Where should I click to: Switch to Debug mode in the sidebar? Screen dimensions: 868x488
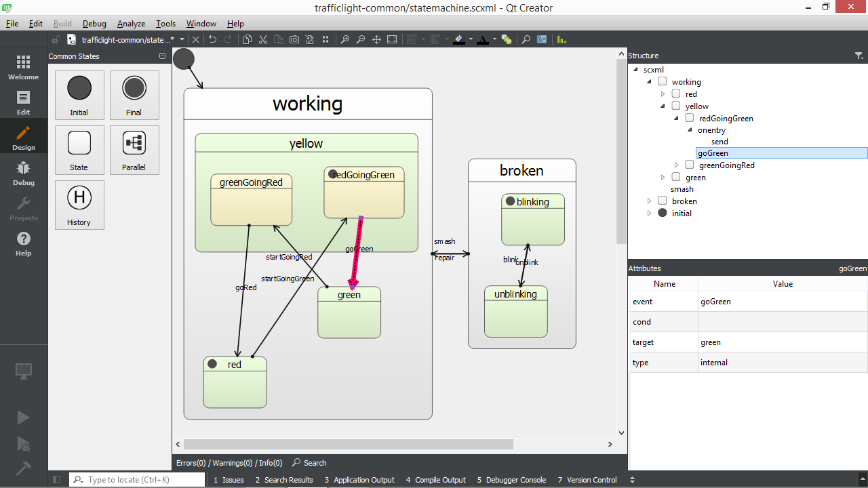tap(24, 173)
